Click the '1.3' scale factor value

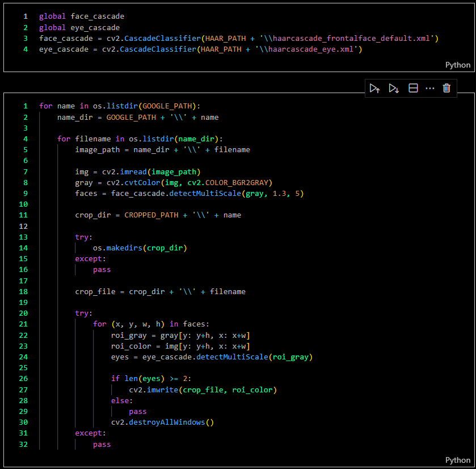(x=279, y=194)
